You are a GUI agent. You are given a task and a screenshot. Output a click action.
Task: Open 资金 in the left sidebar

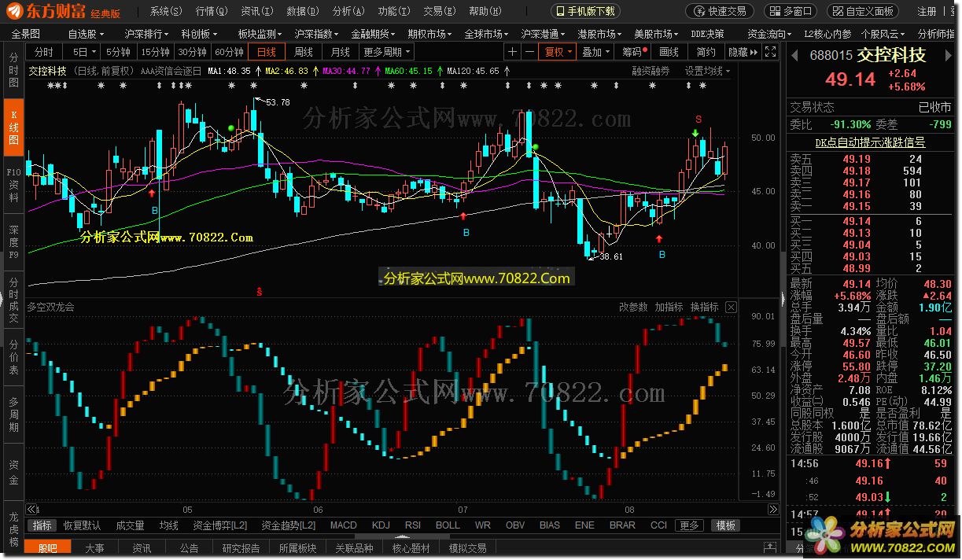click(13, 472)
